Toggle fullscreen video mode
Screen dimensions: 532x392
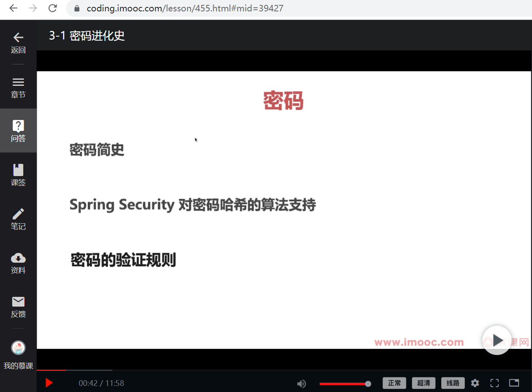pyautogui.click(x=495, y=383)
